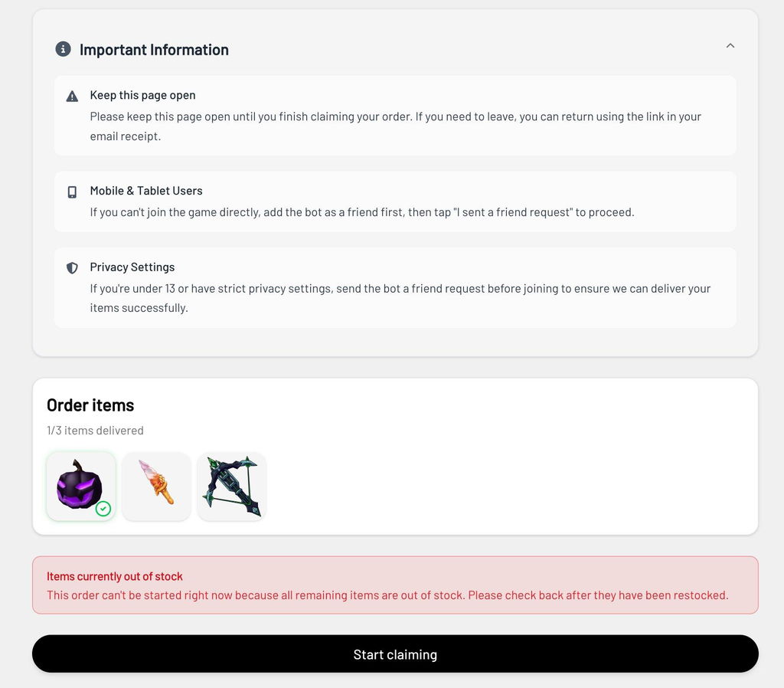Click the Keep this page open notice
The height and width of the screenshot is (688, 784).
[395, 116]
